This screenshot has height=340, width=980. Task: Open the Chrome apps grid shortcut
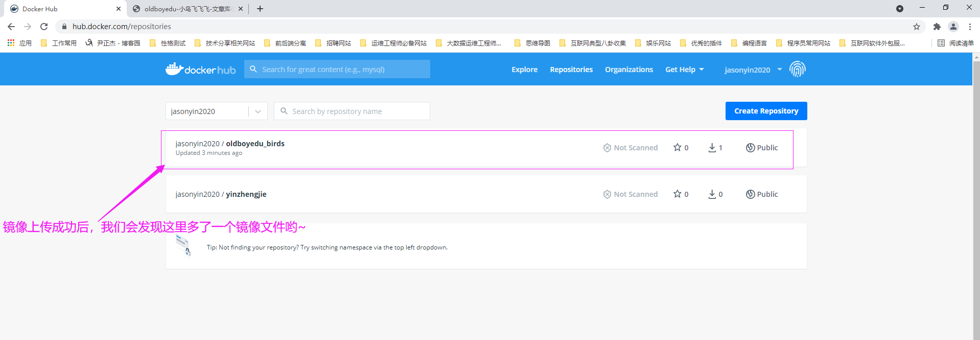tap(11, 43)
